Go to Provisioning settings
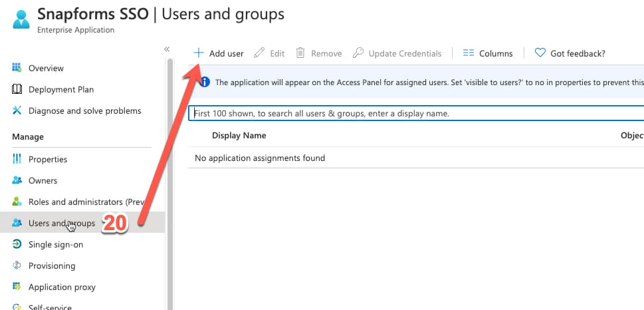The width and height of the screenshot is (644, 310). coord(52,265)
